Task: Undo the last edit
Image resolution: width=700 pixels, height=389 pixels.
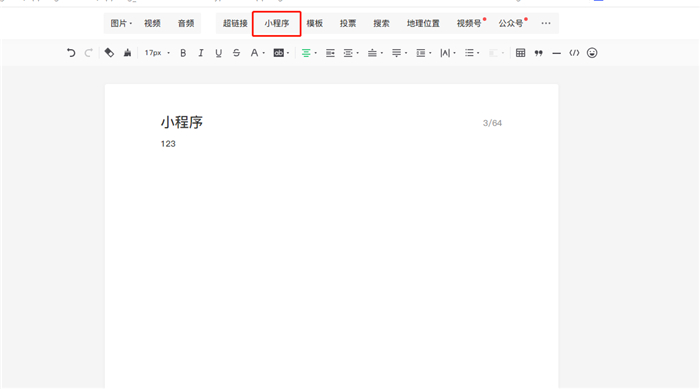Action: click(x=71, y=53)
